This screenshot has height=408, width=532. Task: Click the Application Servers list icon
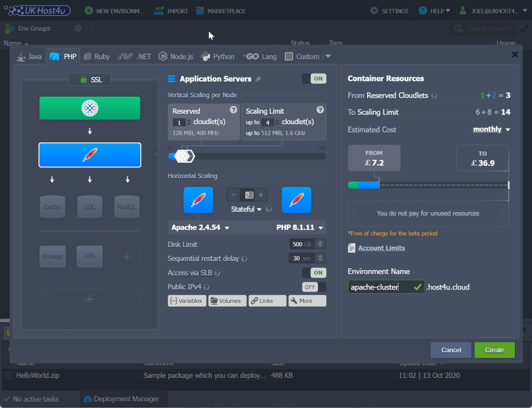point(171,79)
